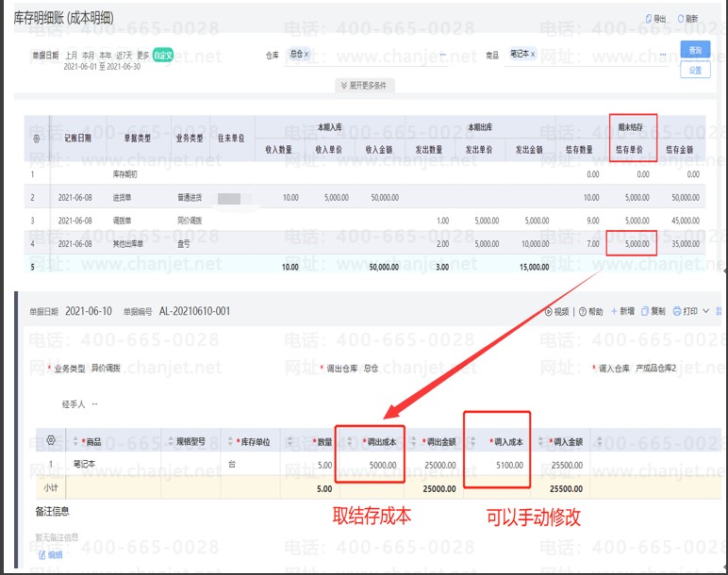
Task: Sort by the 规格型号 column arrows
Action: click(x=171, y=441)
